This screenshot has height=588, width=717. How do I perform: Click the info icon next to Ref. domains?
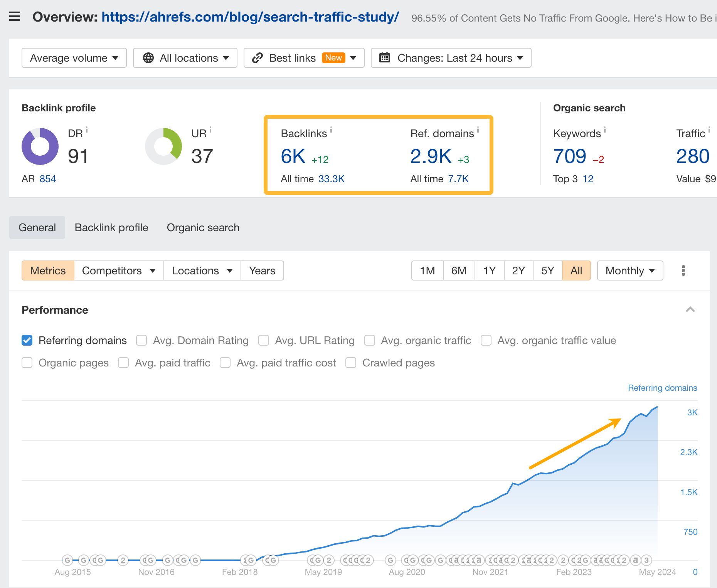click(478, 131)
